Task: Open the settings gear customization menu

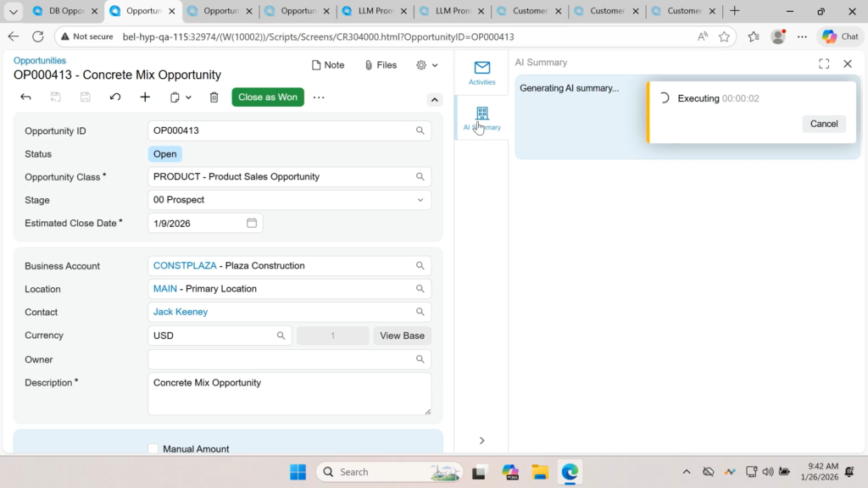Action: pyautogui.click(x=427, y=65)
